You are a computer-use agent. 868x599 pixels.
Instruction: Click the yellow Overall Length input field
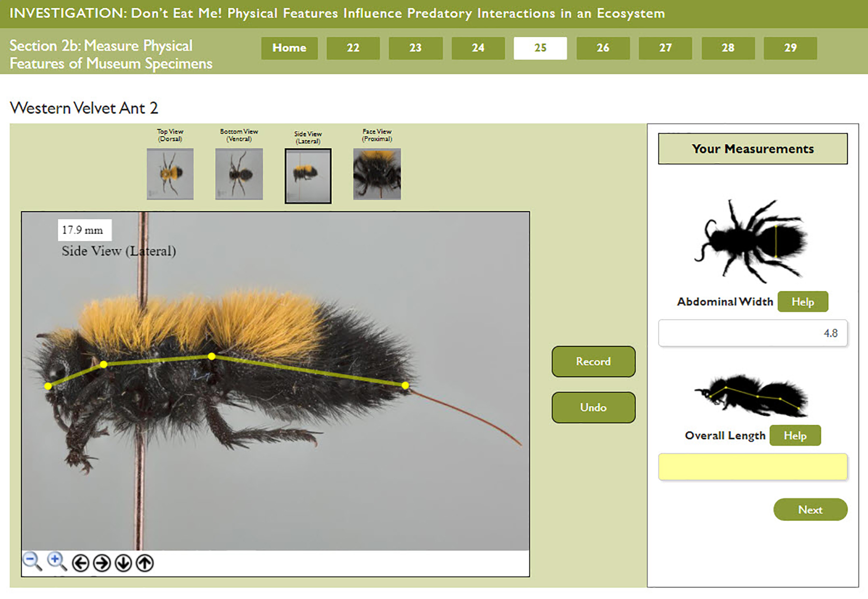[753, 466]
